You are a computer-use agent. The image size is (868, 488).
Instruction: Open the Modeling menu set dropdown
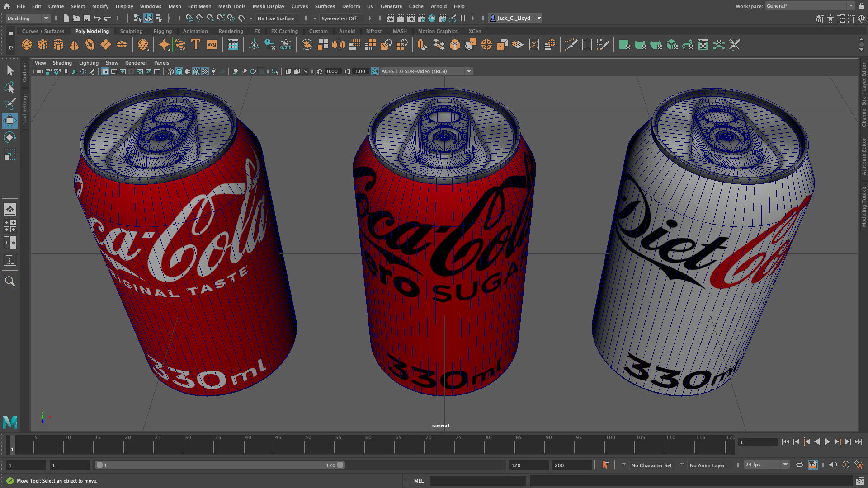28,19
